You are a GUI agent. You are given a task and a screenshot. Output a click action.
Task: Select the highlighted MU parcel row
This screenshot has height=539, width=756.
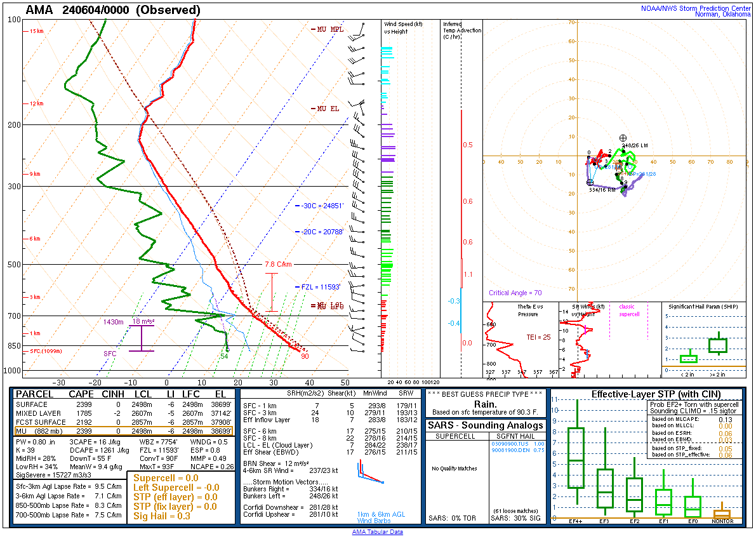pyautogui.click(x=123, y=431)
